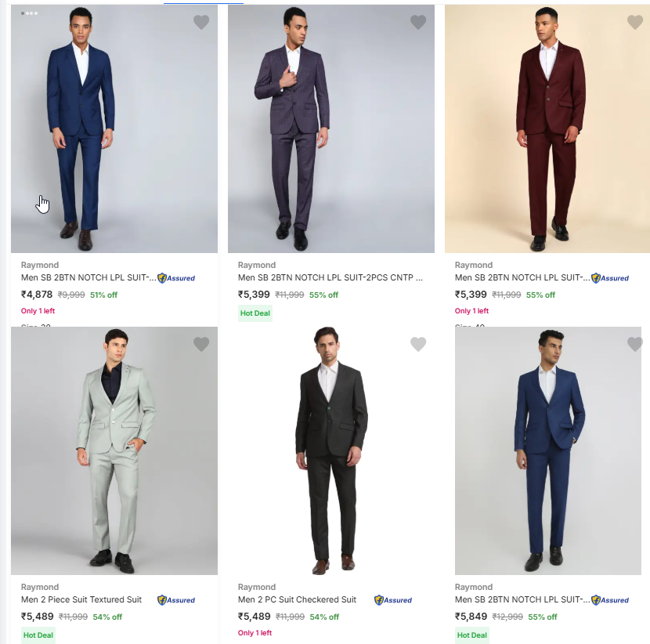View maroon suit product image
The image size is (650, 644).
[x=547, y=129]
